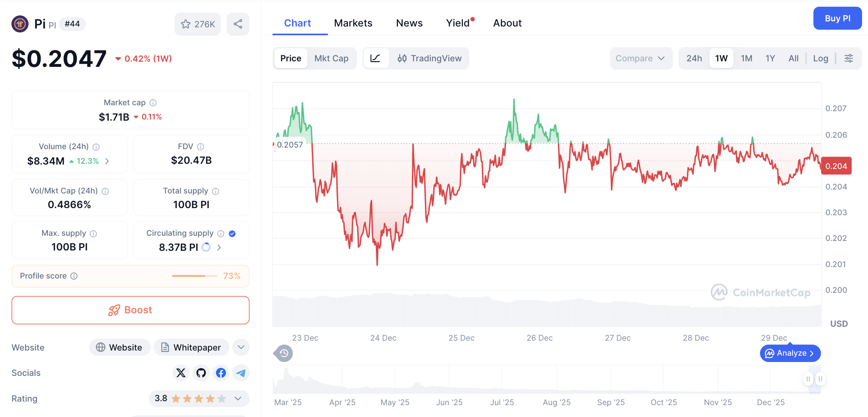Switch chart display to Mkt Cap

click(x=332, y=58)
